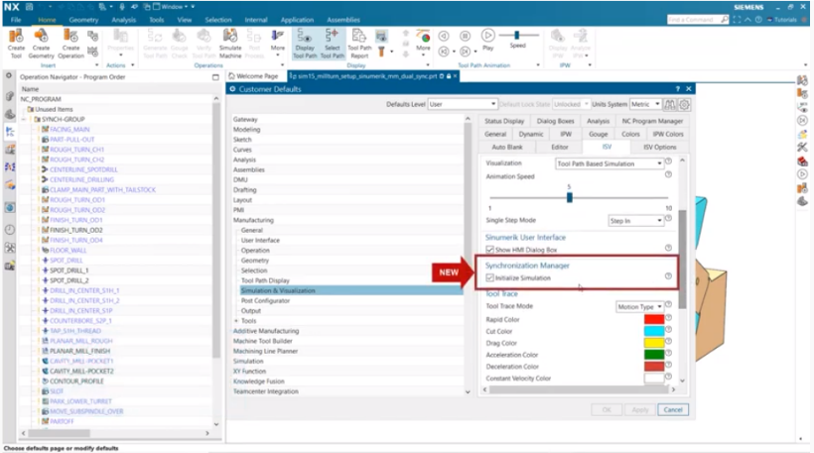Click the Animation Speed slider handle
Viewport: 814px width, 453px height.
click(x=569, y=197)
